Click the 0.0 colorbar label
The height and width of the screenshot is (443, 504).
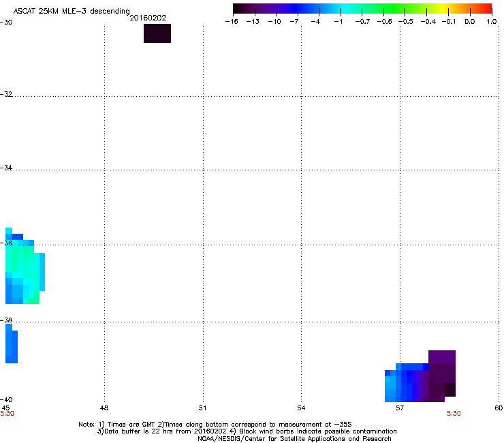click(x=470, y=22)
